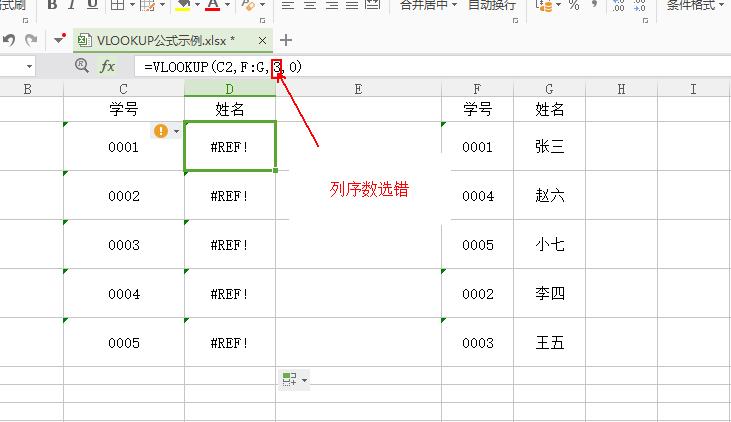Image resolution: width=731 pixels, height=422 pixels.
Task: Select cell 0003 in column C
Action: pyautogui.click(x=124, y=245)
